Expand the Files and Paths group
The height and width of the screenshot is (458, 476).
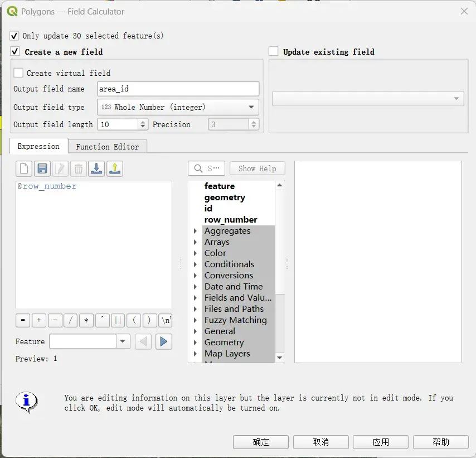[196, 309]
